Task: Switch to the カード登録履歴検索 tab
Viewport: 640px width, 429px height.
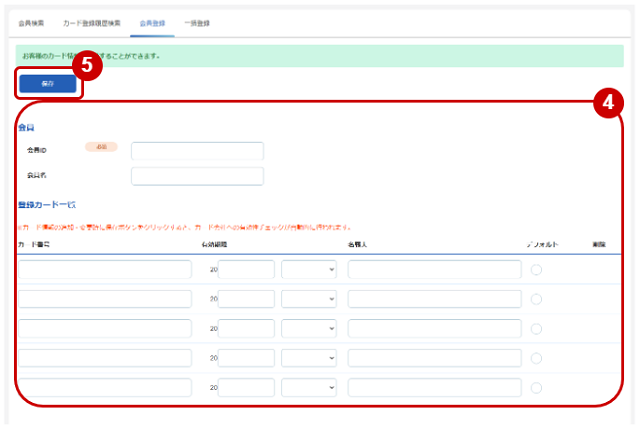Action: (x=91, y=23)
